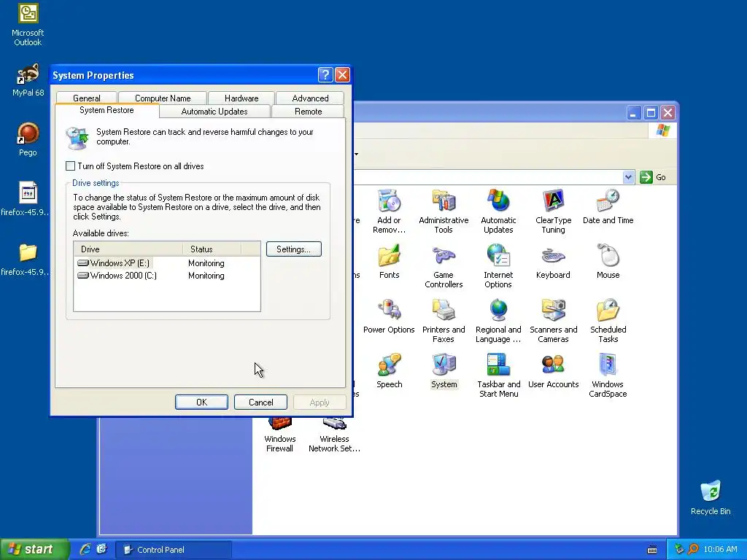Select the Windows 2000 (C:) drive row
The height and width of the screenshot is (560, 747).
tap(167, 275)
